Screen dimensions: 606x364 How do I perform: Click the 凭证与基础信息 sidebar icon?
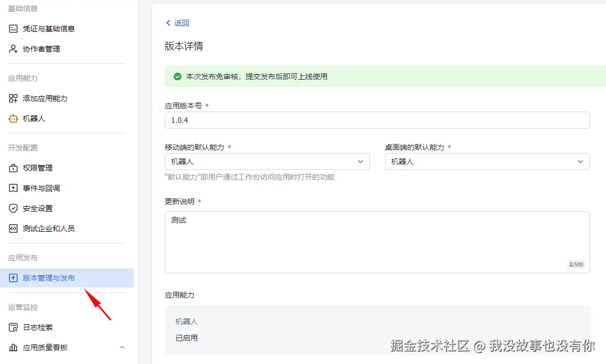[x=13, y=29]
